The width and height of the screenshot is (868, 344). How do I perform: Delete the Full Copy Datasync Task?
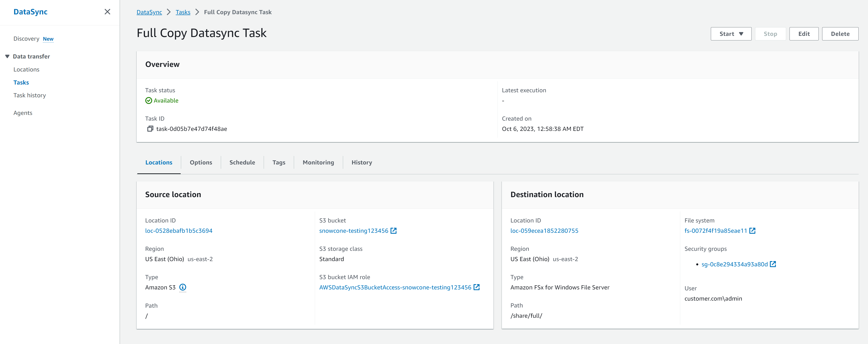[x=840, y=34]
